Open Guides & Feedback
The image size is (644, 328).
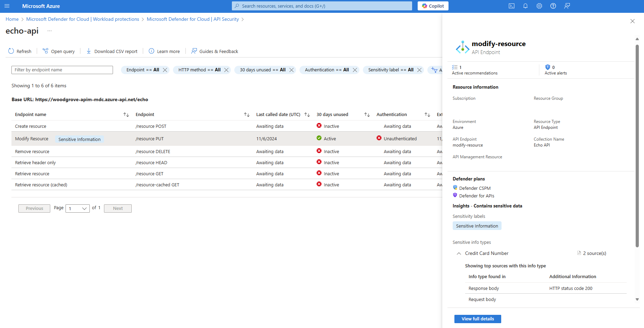[215, 51]
